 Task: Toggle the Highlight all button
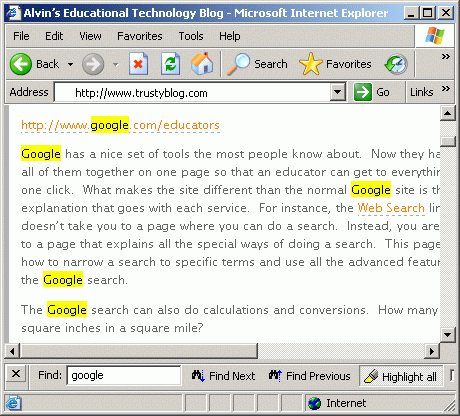click(401, 376)
